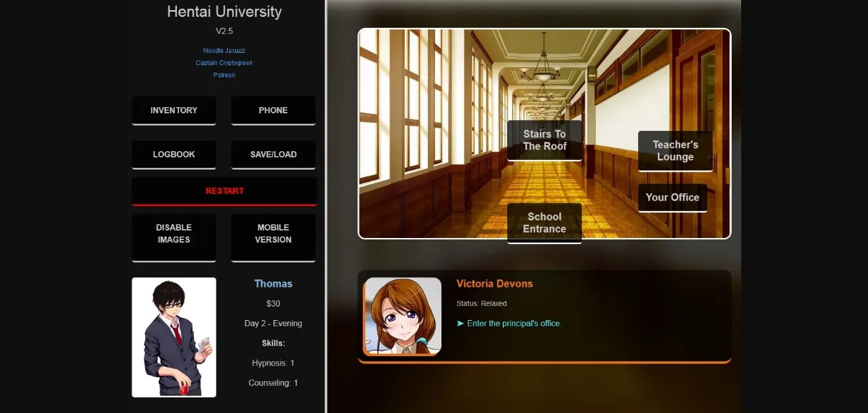Open the PHONE menu
The image size is (868, 413).
click(273, 110)
